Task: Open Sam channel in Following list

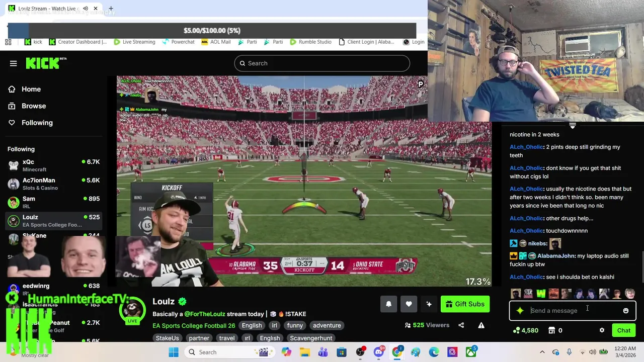Action: pos(54,202)
